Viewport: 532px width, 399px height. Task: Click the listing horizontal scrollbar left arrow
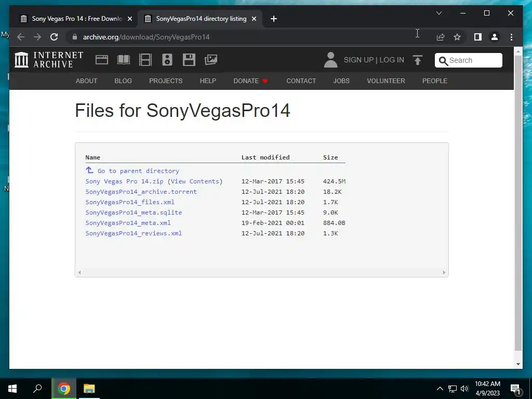(79, 272)
